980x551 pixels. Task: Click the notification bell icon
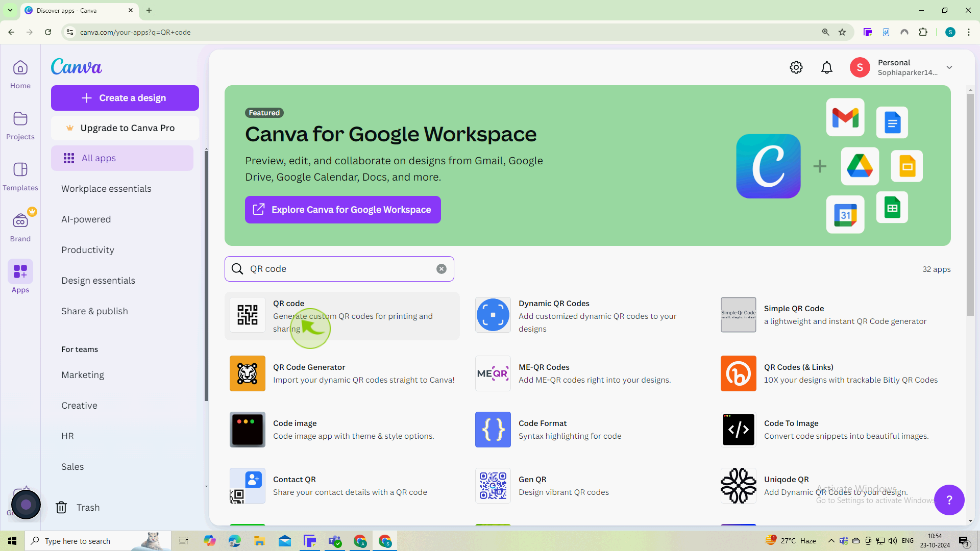point(827,67)
